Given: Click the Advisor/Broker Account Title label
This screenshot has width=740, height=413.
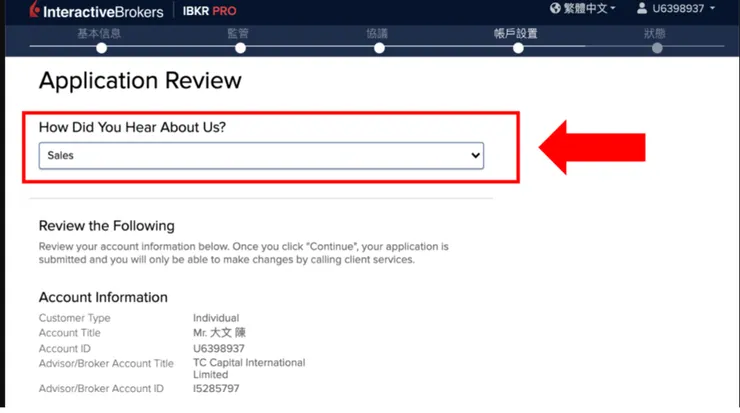Looking at the screenshot, I should coord(106,363).
